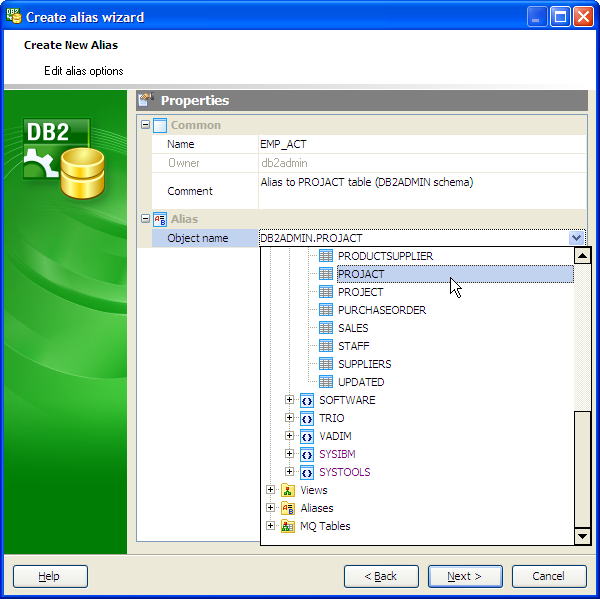Select PROJECT table in the list
This screenshot has height=599, width=600.
(360, 292)
